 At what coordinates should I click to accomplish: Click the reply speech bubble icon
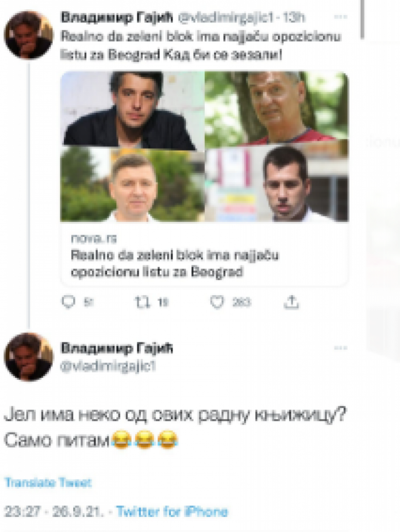click(68, 302)
